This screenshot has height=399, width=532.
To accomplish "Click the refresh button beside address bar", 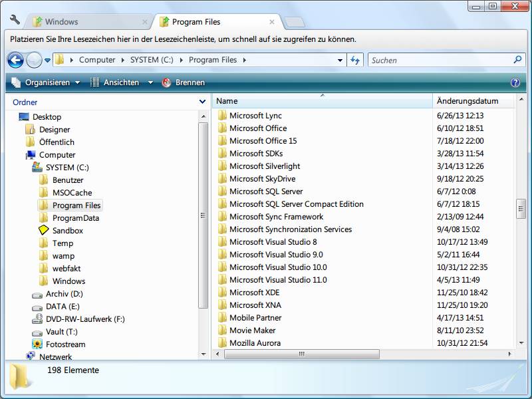I will click(355, 61).
